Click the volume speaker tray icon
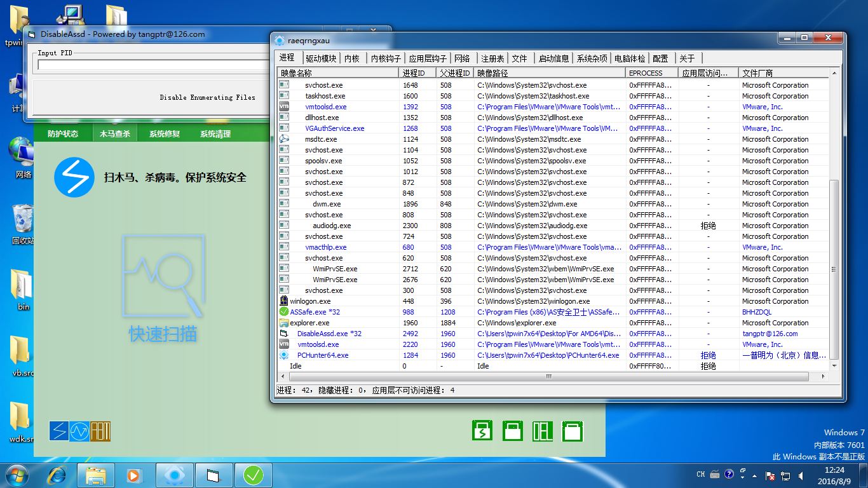The image size is (868, 488). [x=801, y=475]
